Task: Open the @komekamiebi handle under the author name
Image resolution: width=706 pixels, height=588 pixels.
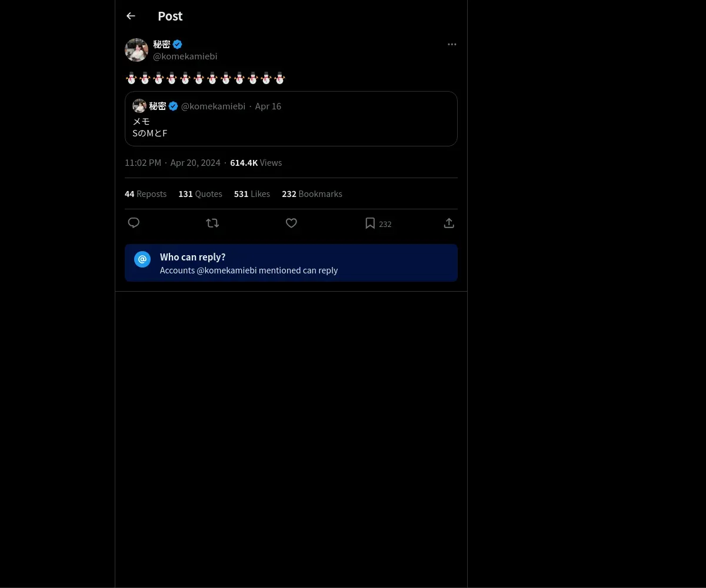Action: coord(185,56)
